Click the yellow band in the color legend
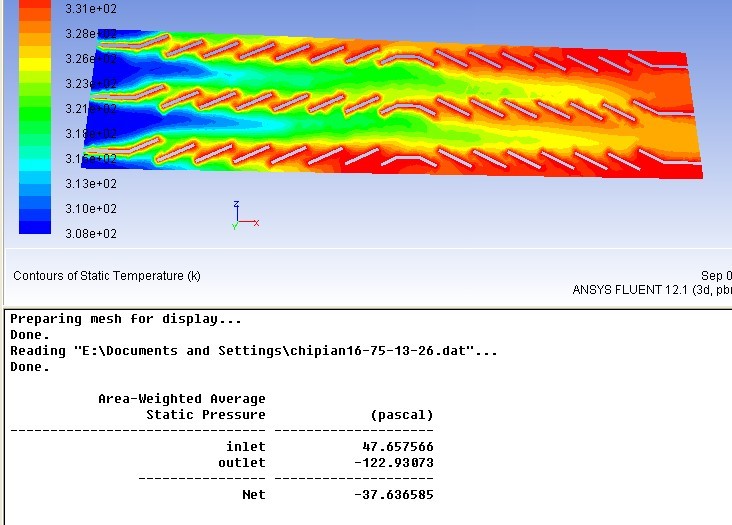This screenshot has width=732, height=525. click(34, 64)
